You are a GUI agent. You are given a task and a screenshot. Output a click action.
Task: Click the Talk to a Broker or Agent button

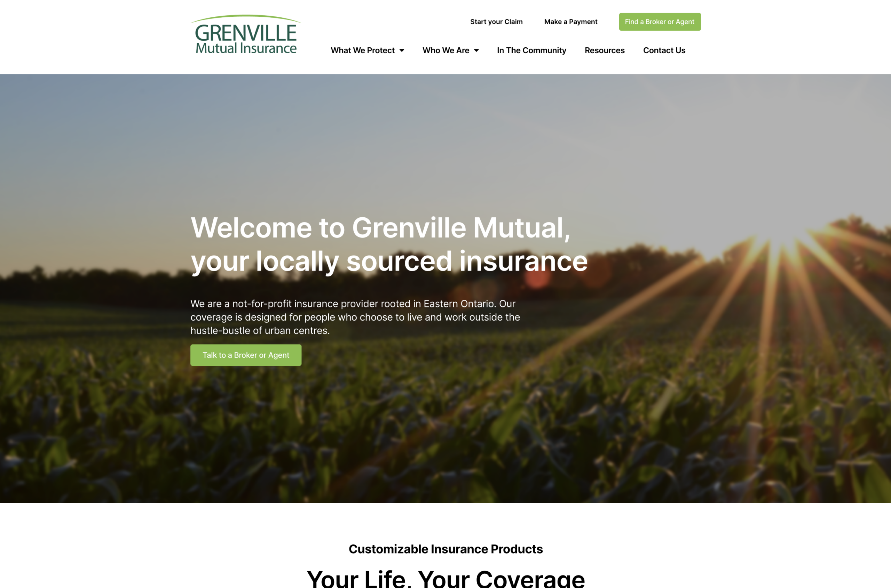[246, 354]
